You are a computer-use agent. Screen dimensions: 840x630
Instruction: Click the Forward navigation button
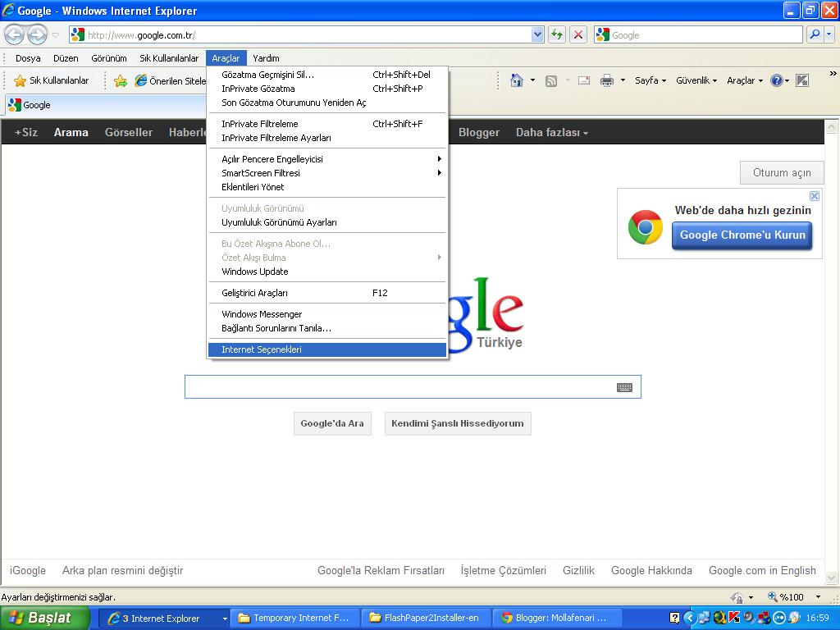(37, 35)
